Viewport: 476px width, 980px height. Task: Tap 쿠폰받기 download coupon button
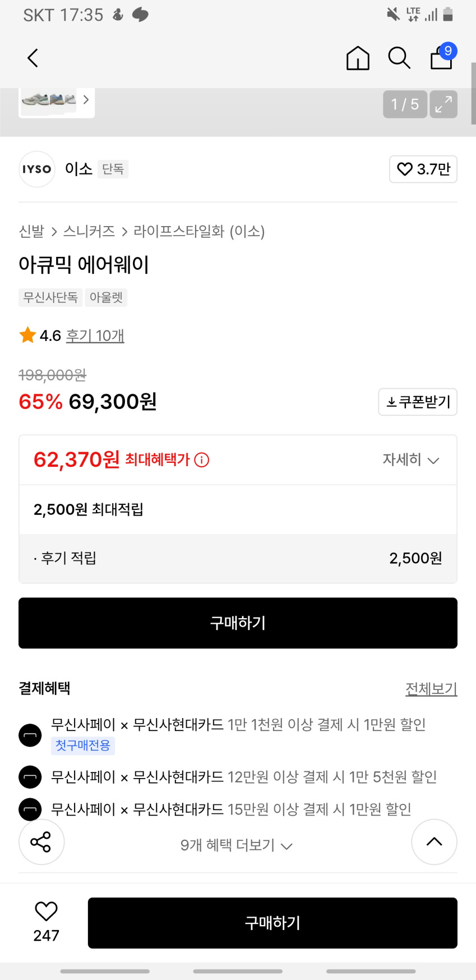point(418,402)
